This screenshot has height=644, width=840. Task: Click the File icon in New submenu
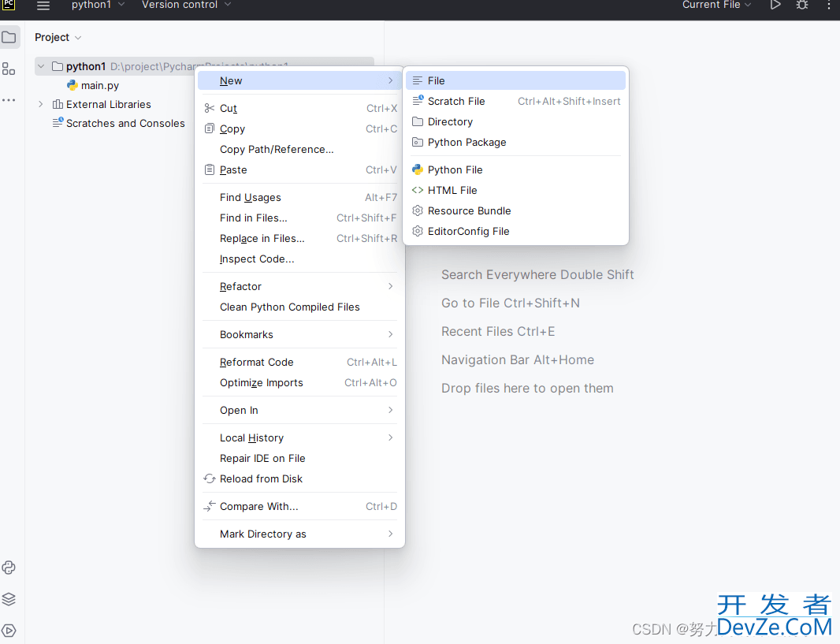click(418, 80)
